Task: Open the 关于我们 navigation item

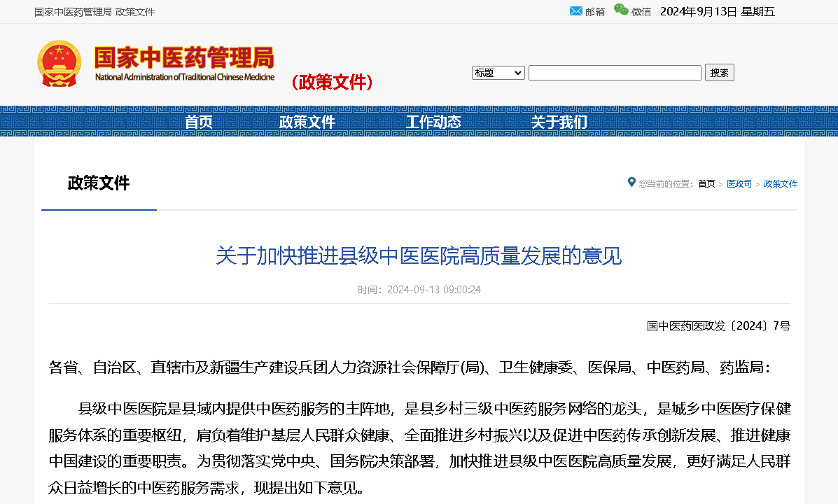Action: point(559,122)
